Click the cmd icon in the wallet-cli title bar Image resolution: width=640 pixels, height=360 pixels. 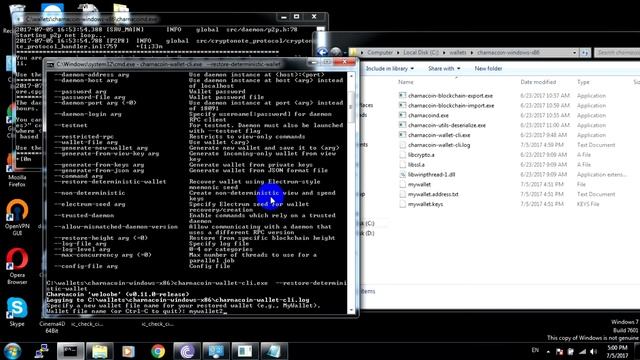51,64
